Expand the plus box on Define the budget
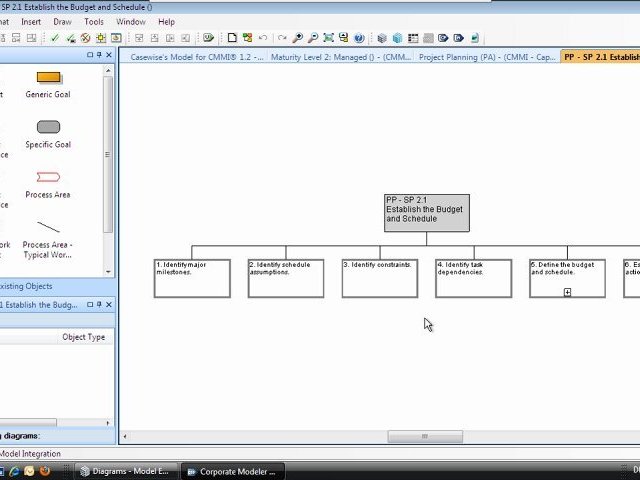 (567, 292)
